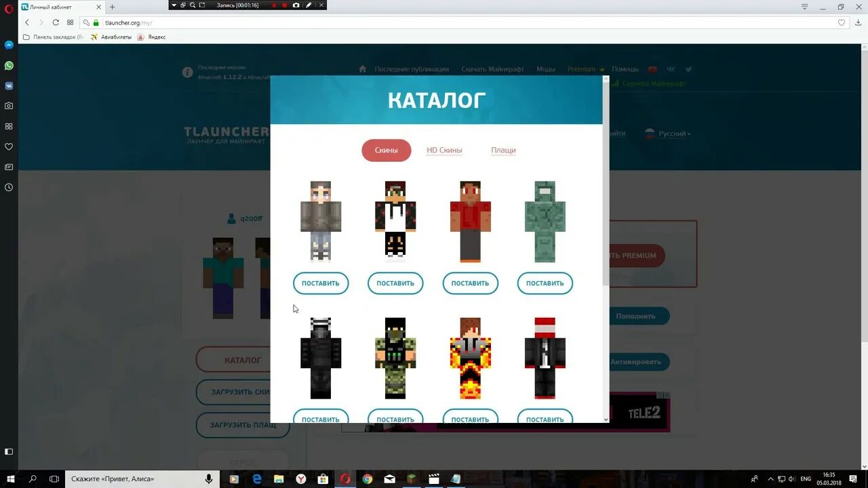868x488 pixels.
Task: Open Messenger in the Opera sidebar
Action: (x=9, y=45)
